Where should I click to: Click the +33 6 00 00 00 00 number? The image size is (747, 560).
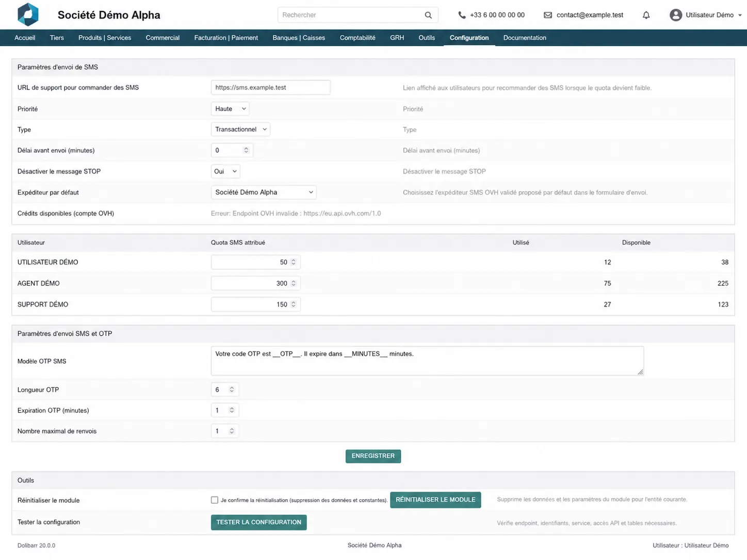click(497, 15)
